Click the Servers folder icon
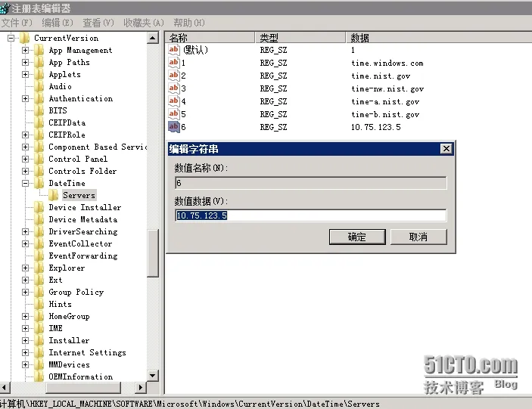 [x=54, y=195]
